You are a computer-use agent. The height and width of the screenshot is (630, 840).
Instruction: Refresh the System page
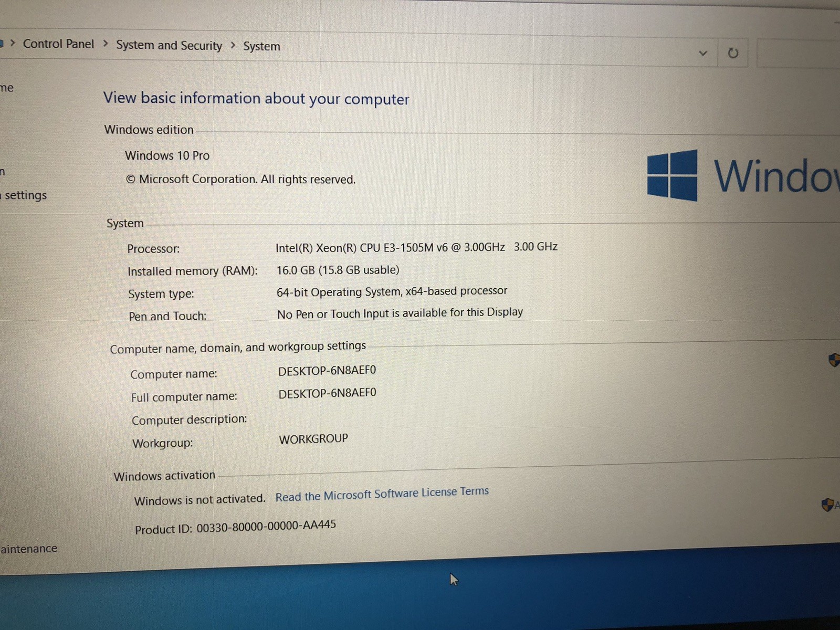tap(733, 53)
